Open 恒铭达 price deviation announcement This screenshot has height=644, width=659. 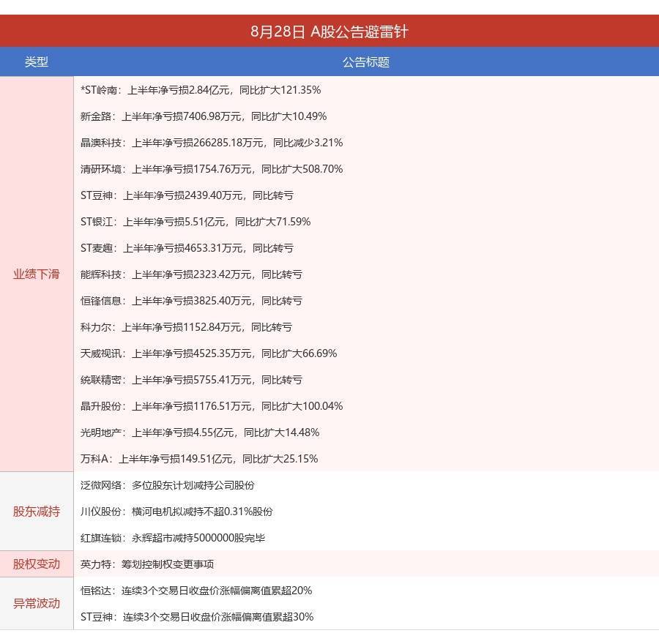click(x=196, y=591)
